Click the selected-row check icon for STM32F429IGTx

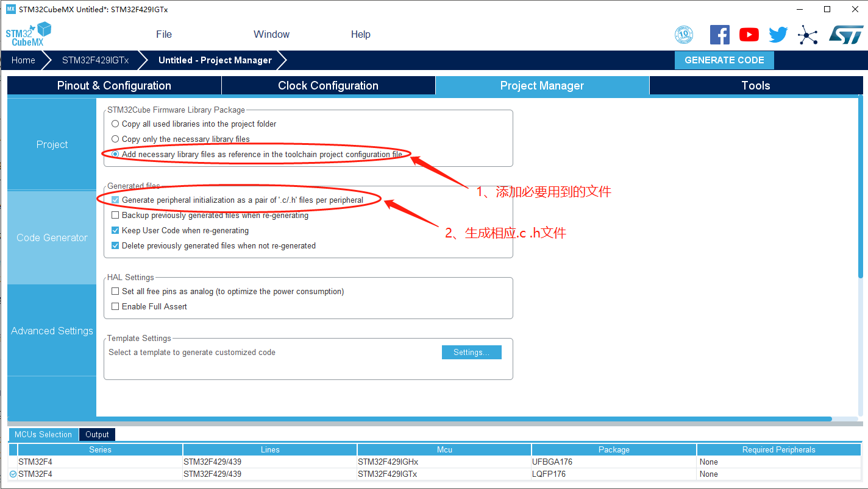[x=13, y=474]
